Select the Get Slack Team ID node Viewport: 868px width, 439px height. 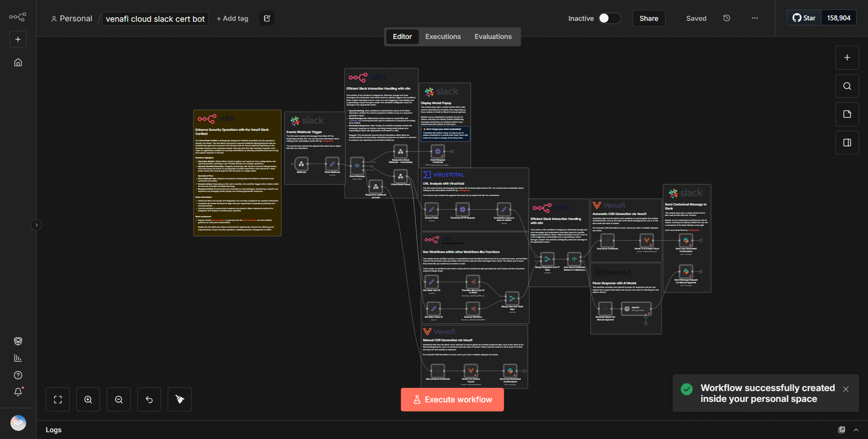pos(434,309)
